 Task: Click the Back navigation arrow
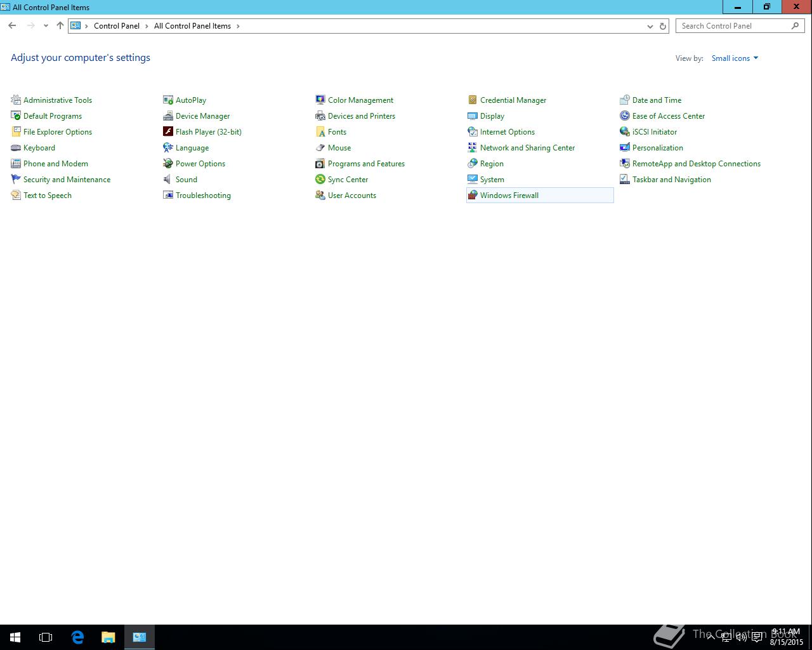point(12,26)
